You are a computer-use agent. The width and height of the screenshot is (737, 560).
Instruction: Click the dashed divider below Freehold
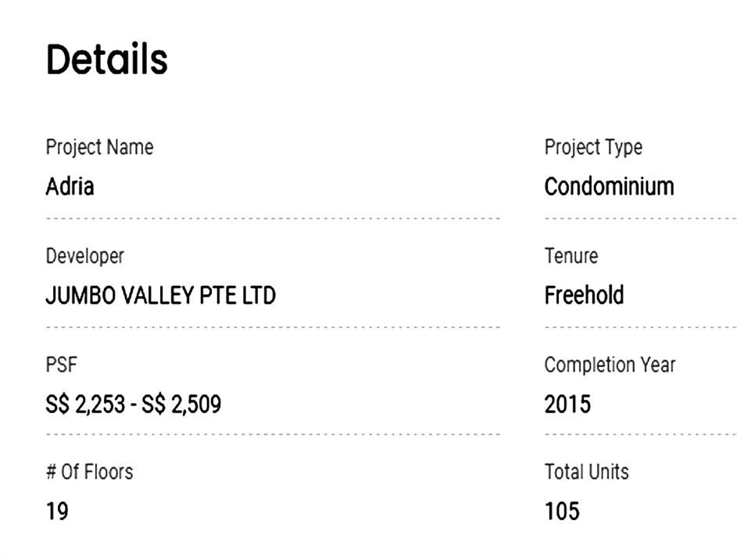tap(640, 327)
